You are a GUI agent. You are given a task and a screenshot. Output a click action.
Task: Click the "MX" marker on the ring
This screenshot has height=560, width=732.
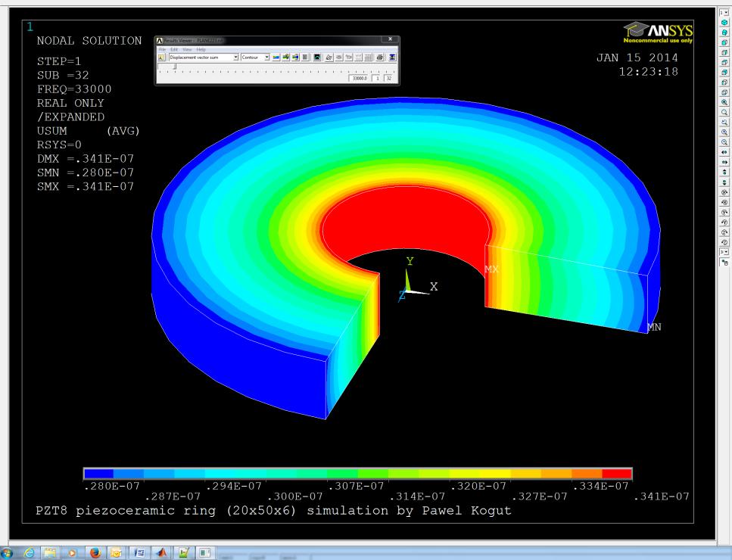[491, 269]
